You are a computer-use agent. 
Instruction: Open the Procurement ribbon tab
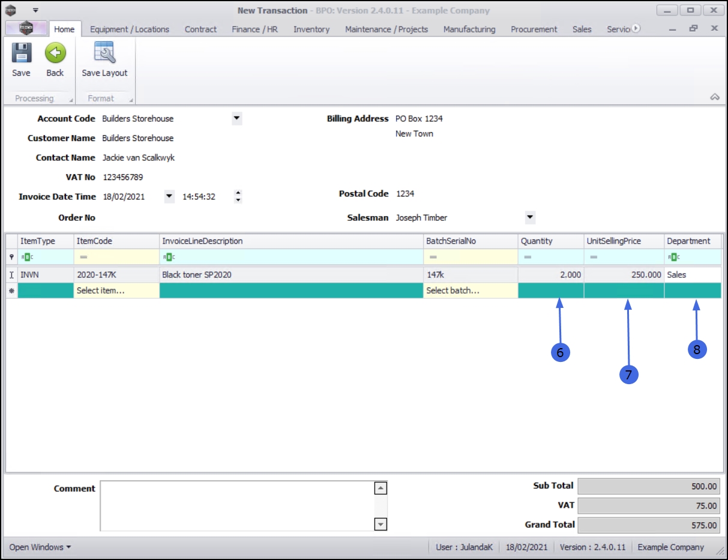click(x=534, y=29)
